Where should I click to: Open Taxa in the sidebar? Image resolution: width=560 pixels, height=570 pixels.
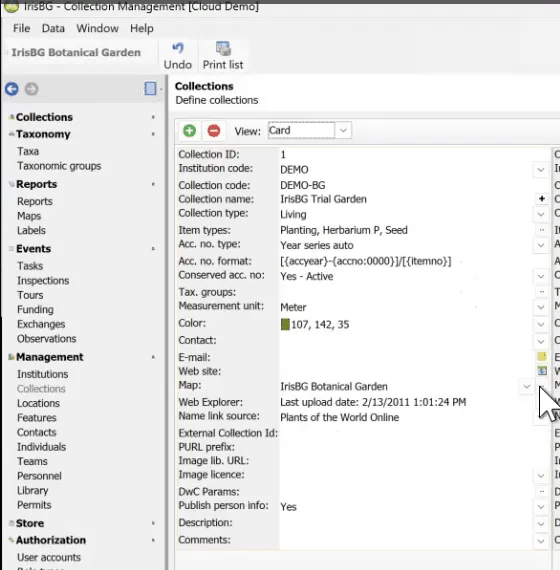click(28, 151)
